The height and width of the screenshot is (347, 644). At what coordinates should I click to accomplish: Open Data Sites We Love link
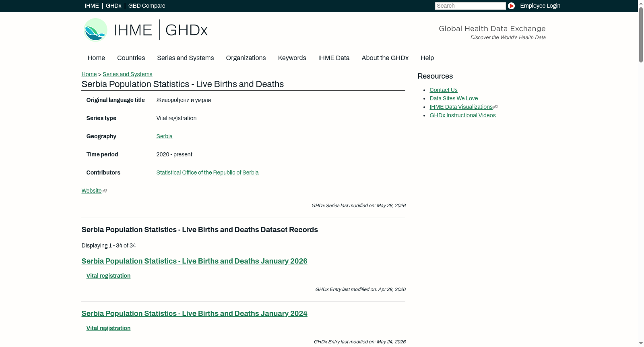454,98
